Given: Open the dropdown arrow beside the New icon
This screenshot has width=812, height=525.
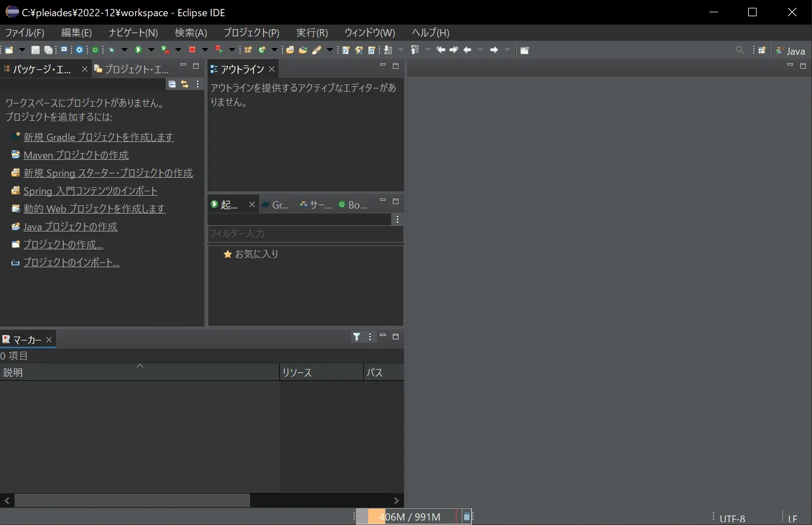Looking at the screenshot, I should (x=22, y=50).
